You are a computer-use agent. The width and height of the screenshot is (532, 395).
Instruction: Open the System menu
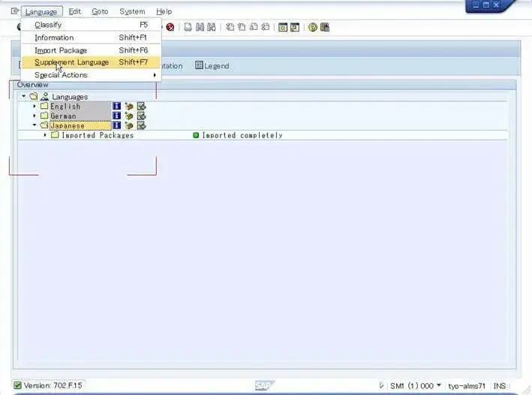click(x=132, y=11)
